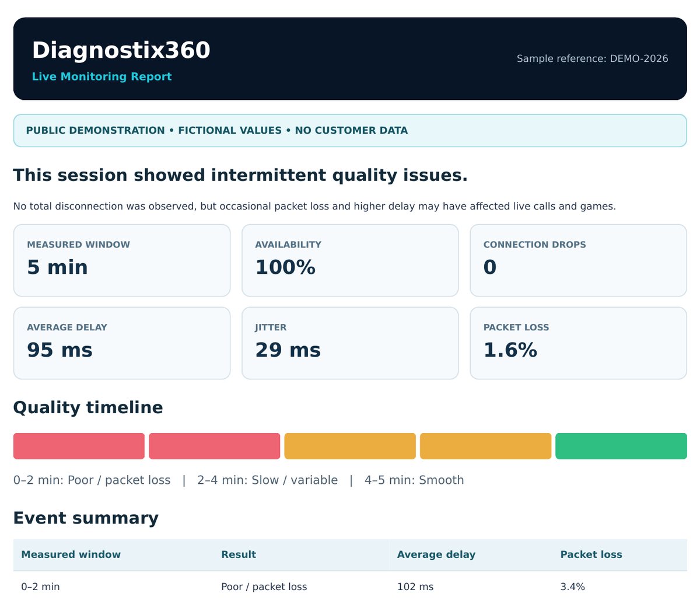Select the "JITTER" card label
This screenshot has height=600, width=700.
(271, 327)
